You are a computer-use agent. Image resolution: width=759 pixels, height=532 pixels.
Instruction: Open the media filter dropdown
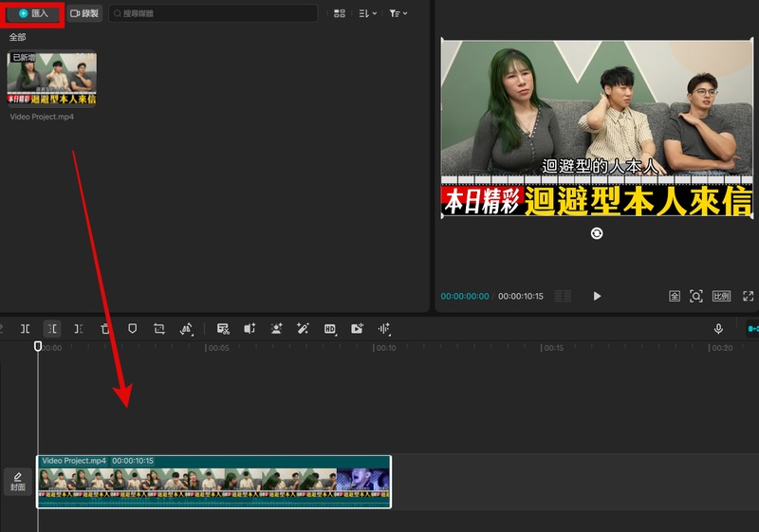coord(398,13)
